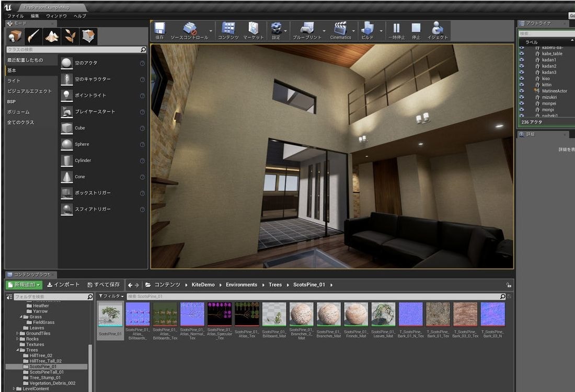Open the Marketplace (マーケット) toolbar icon
This screenshot has width=575, height=392.
[x=253, y=30]
